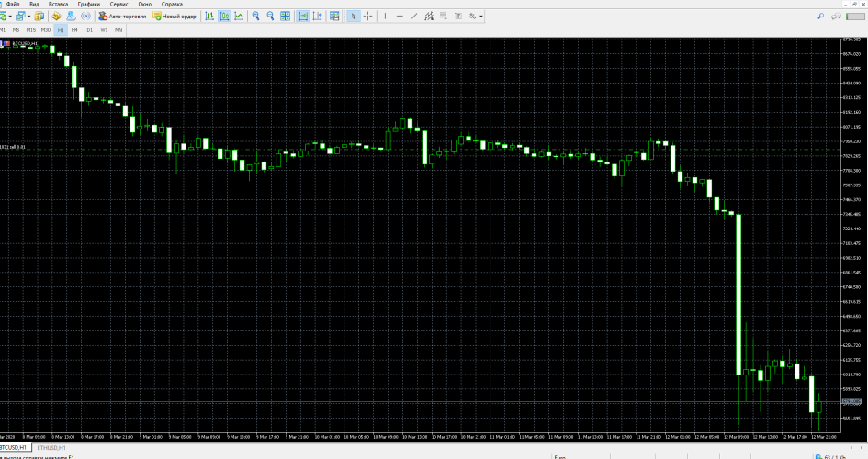Toggle the candlestick chart mode

pos(224,16)
